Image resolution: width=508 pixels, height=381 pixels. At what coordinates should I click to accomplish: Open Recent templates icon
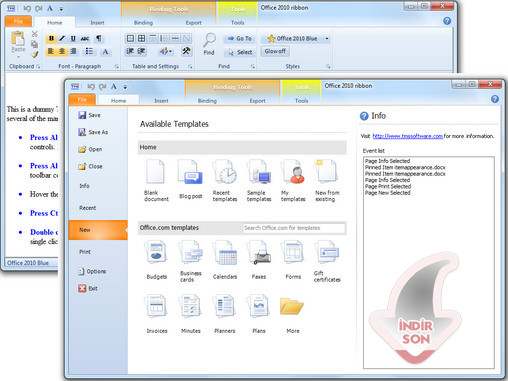click(225, 180)
